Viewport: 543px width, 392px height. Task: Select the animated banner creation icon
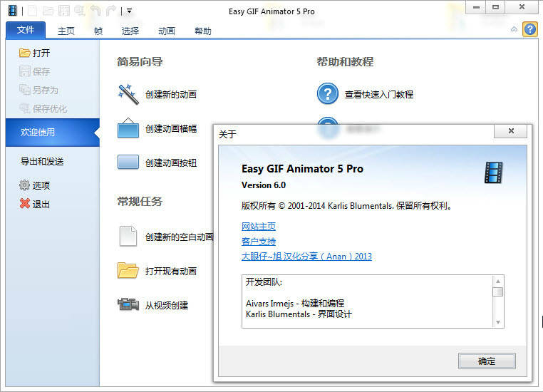(128, 128)
